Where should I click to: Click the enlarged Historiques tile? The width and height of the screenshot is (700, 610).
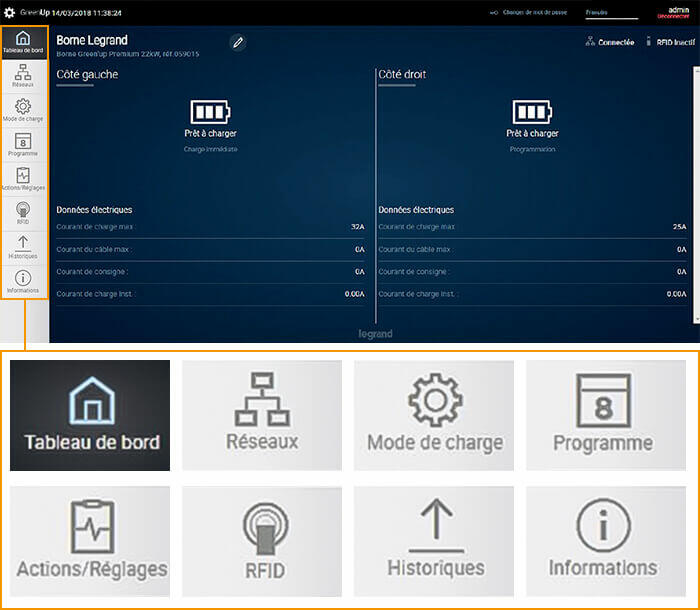(434, 541)
